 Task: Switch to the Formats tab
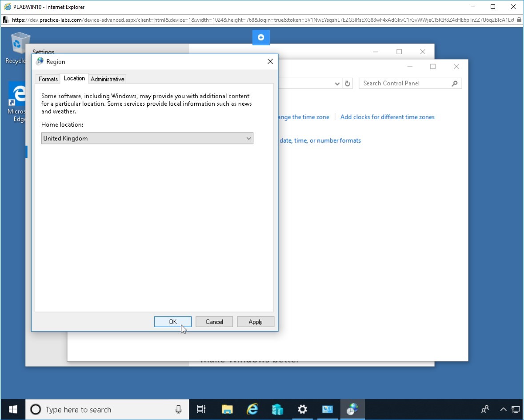click(x=48, y=79)
